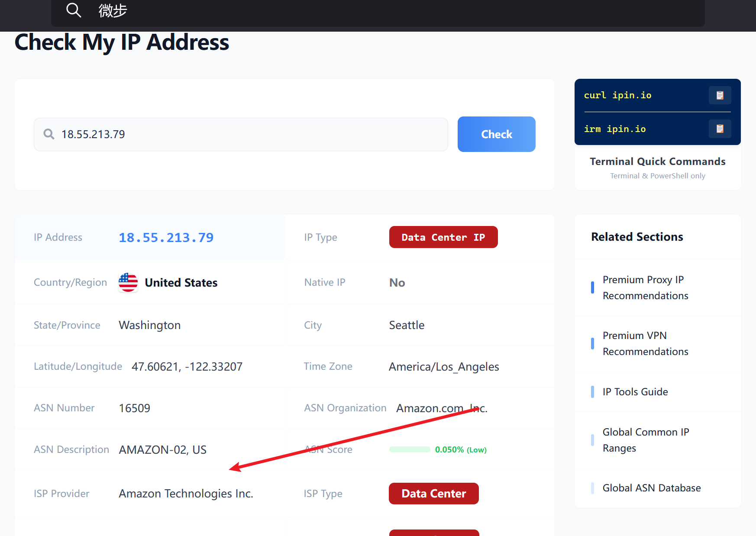Click the ASN Score progress bar
Viewport: 756px width, 536px height.
(410, 449)
